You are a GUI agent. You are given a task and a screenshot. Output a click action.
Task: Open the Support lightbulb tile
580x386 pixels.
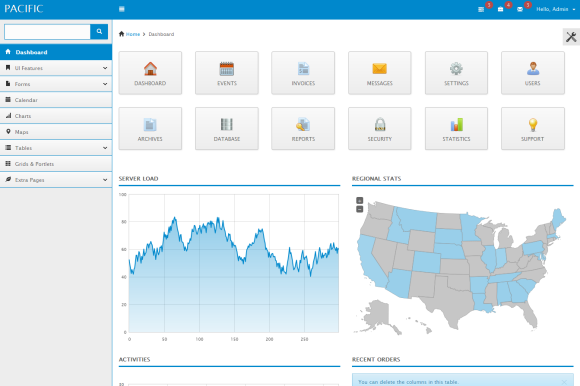click(x=533, y=129)
